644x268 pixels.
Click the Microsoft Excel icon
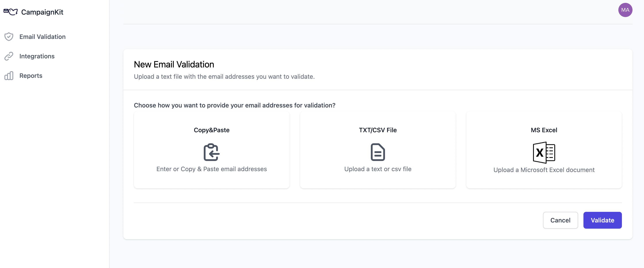click(544, 152)
